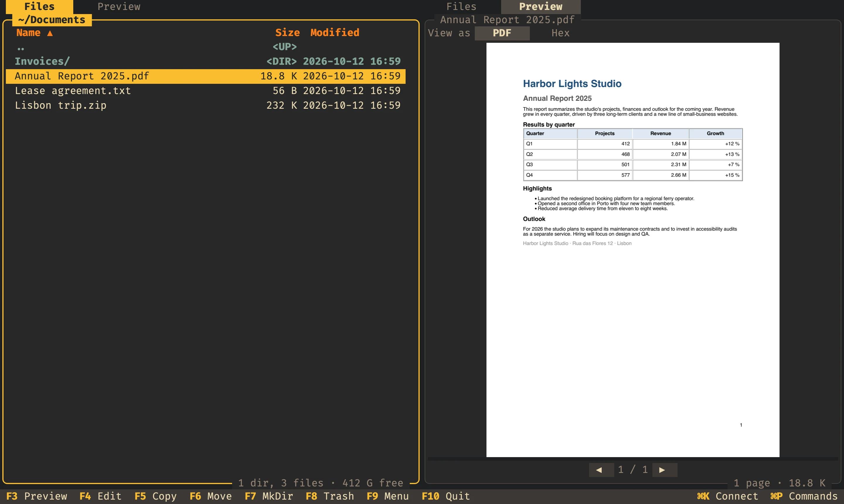844x504 pixels.
Task: Go to next PDF page arrow
Action: (x=665, y=470)
